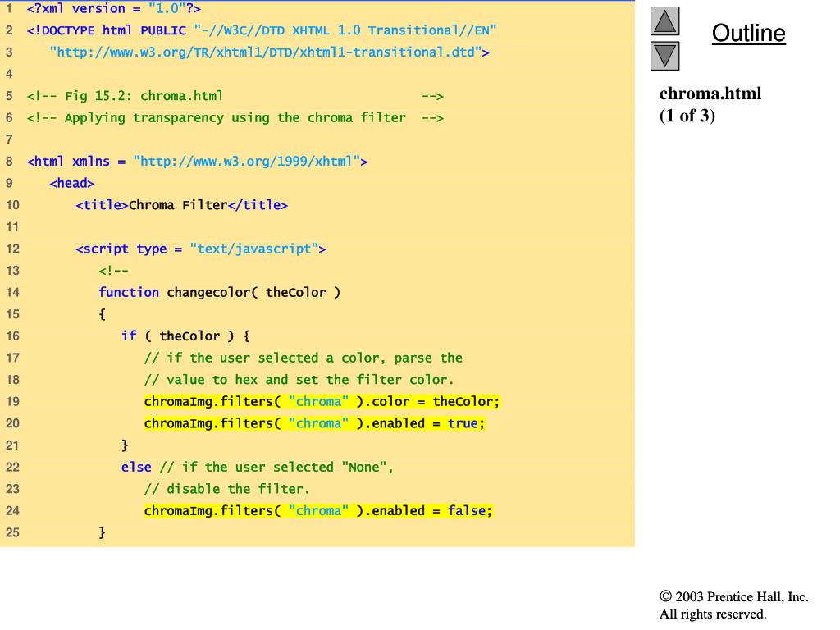
Task: Click the '2003 Prentice Hall, Inc.' copyright text
Action: (734, 597)
